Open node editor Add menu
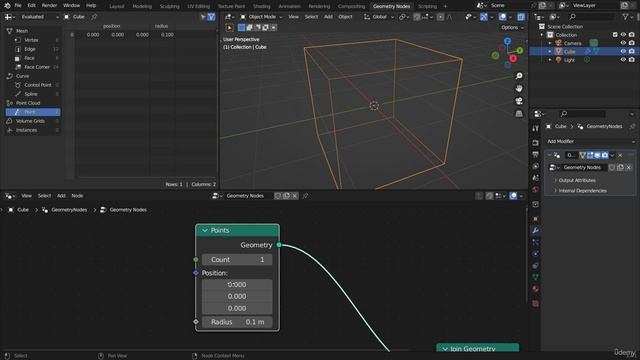 point(61,196)
